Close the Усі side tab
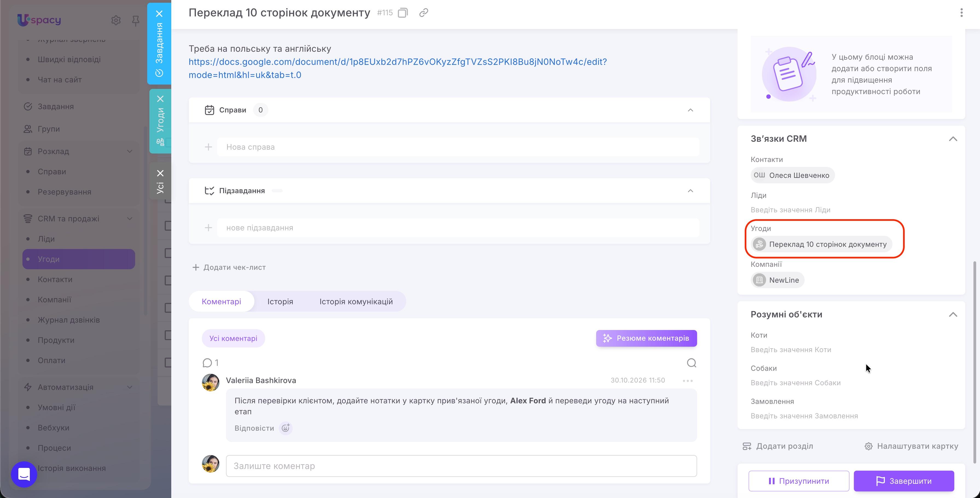Screen dimensions: 980x498 coord(161,173)
